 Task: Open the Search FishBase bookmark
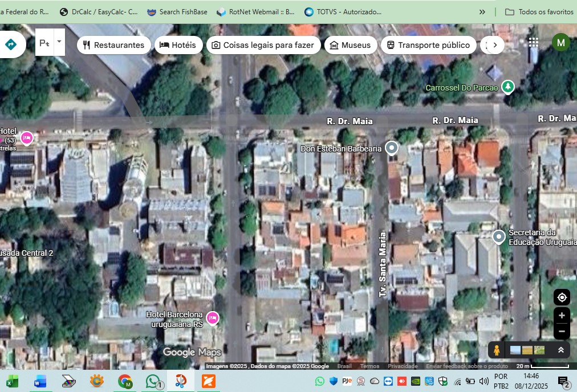click(177, 11)
